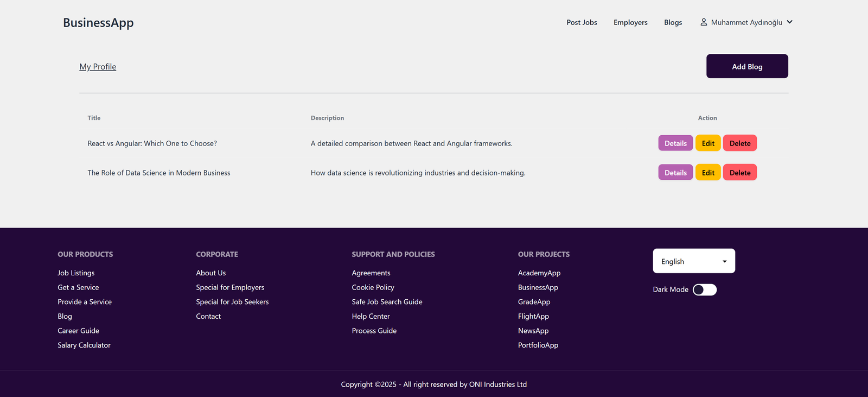
Task: Open the Salary Calculator footer link
Action: pyautogui.click(x=84, y=345)
